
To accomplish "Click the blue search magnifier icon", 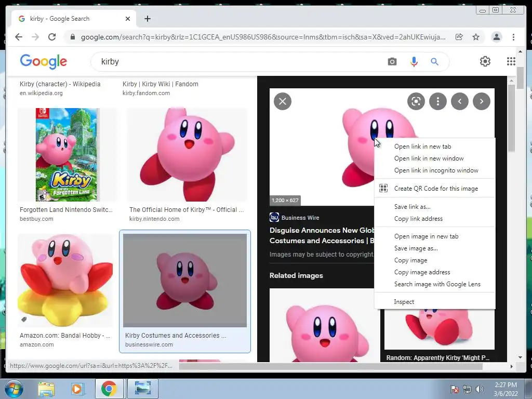I will [434, 62].
